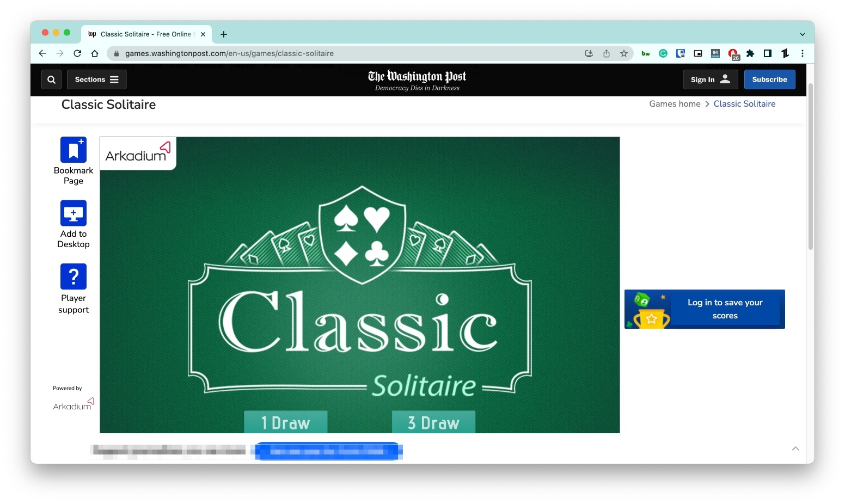The image size is (845, 504).
Task: Click the Classic Solitaire breadcrumb link
Action: [x=744, y=104]
